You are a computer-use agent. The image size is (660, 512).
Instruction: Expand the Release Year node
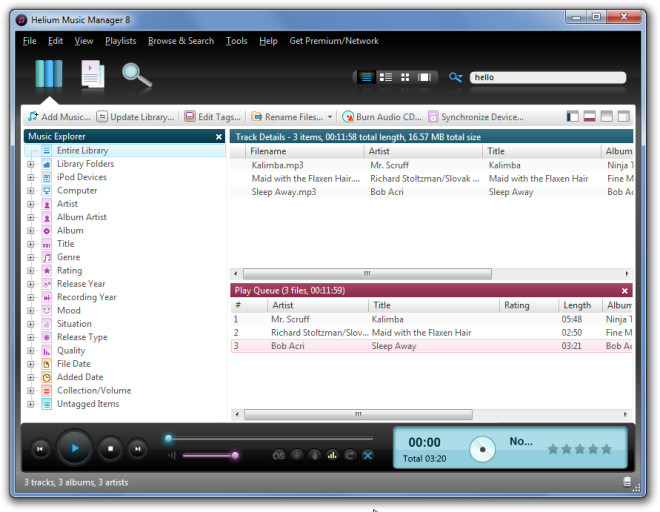[31, 284]
